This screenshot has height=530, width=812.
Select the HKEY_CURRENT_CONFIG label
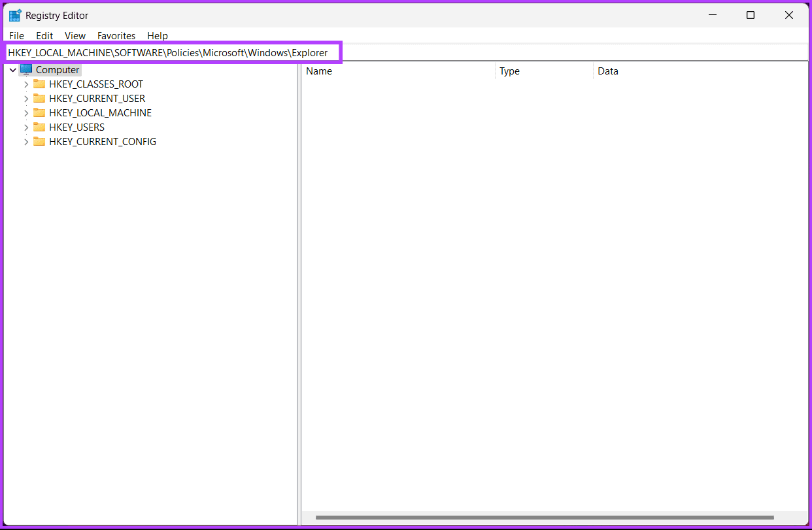tap(103, 142)
